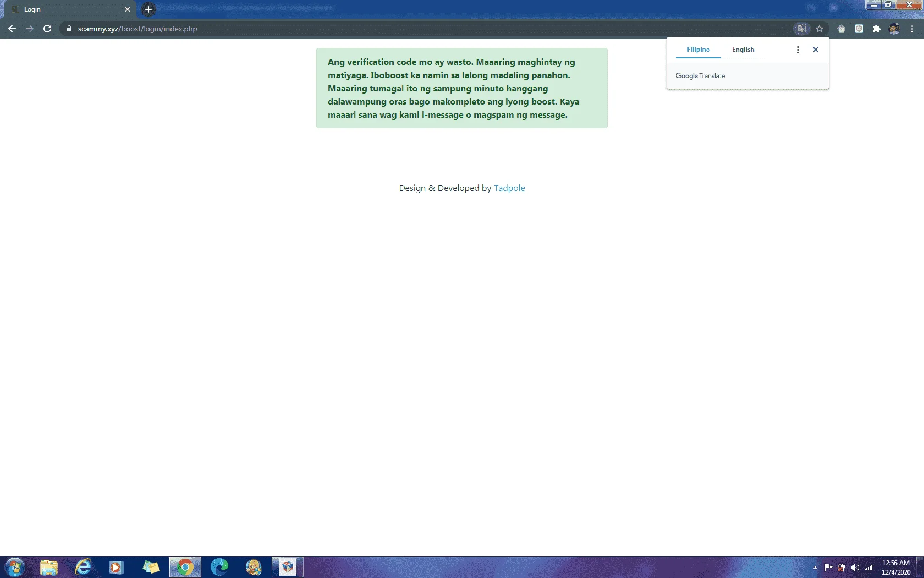Open Action Center flag icon
This screenshot has width=924, height=578.
[828, 568]
